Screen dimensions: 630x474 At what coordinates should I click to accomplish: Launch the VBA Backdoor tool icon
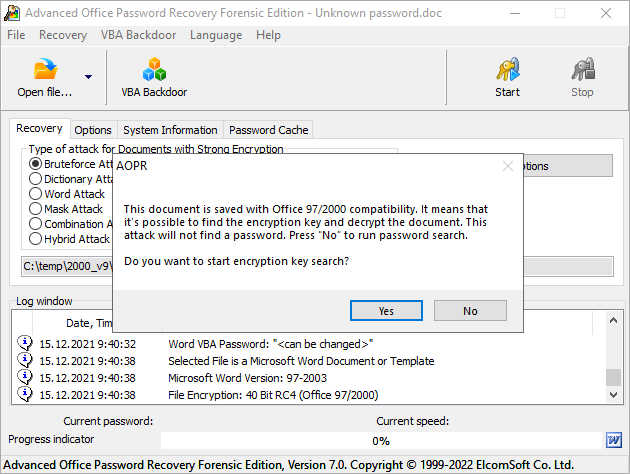click(x=154, y=69)
